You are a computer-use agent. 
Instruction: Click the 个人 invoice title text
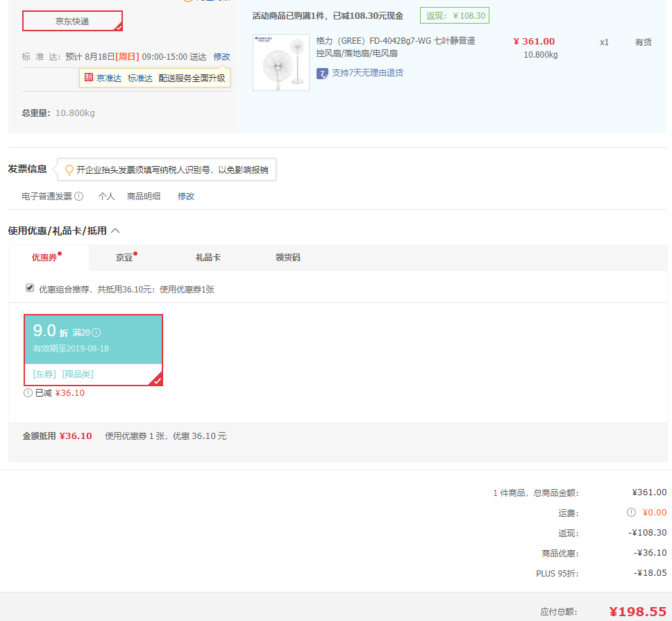click(106, 197)
